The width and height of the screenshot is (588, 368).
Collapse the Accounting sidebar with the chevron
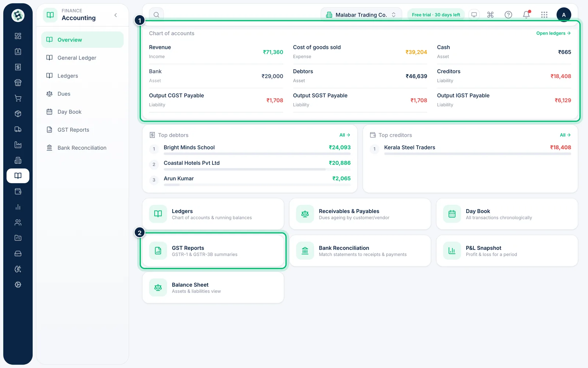click(x=116, y=15)
